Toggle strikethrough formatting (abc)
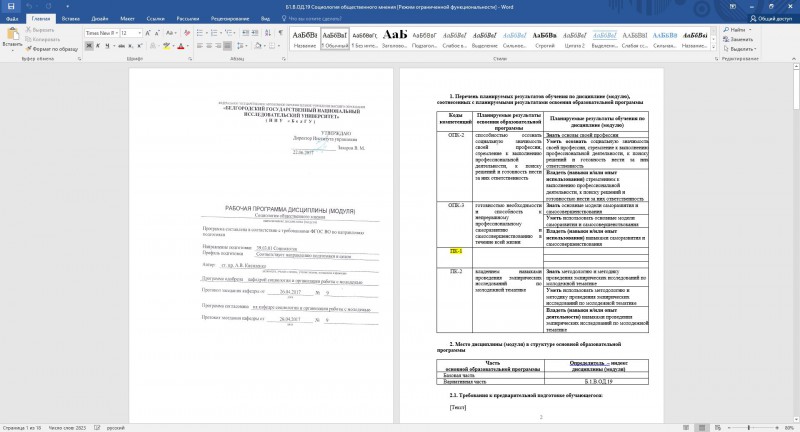The width and height of the screenshot is (800, 432). pyautogui.click(x=121, y=46)
